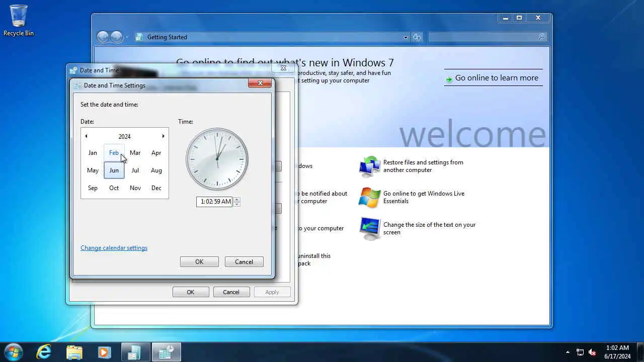This screenshot has height=362, width=644.
Task: Decrease time with the down spinner
Action: point(236,204)
